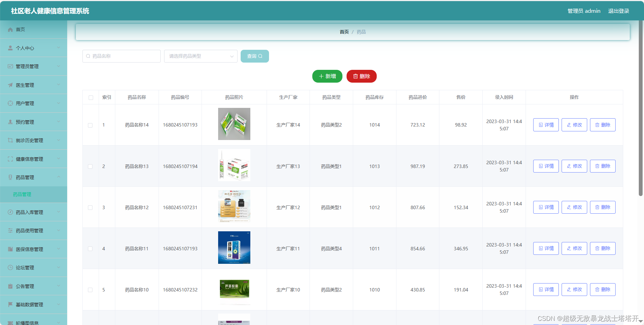Click the compass icon beside 药品入库管理
644x325 pixels.
tap(10, 212)
